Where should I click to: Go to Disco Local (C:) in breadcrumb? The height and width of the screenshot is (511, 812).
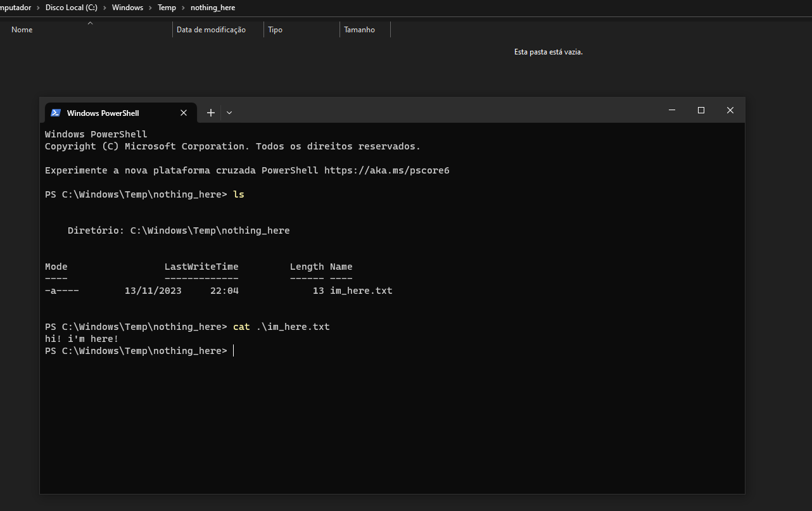click(71, 8)
